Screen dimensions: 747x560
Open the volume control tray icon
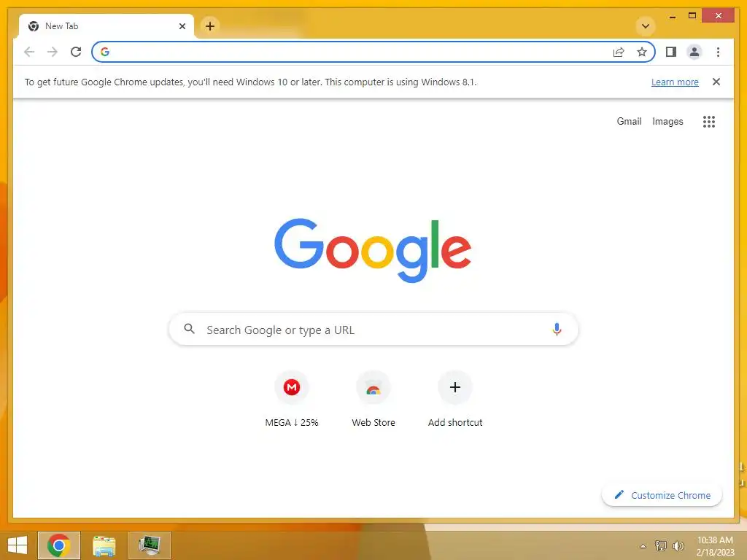pos(678,546)
